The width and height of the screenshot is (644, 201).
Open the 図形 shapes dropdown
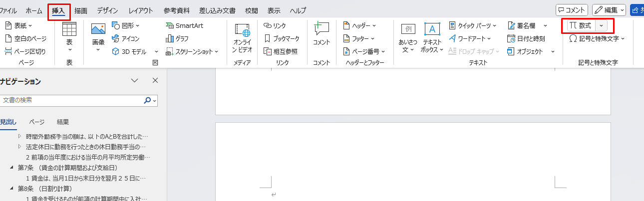tap(126, 25)
